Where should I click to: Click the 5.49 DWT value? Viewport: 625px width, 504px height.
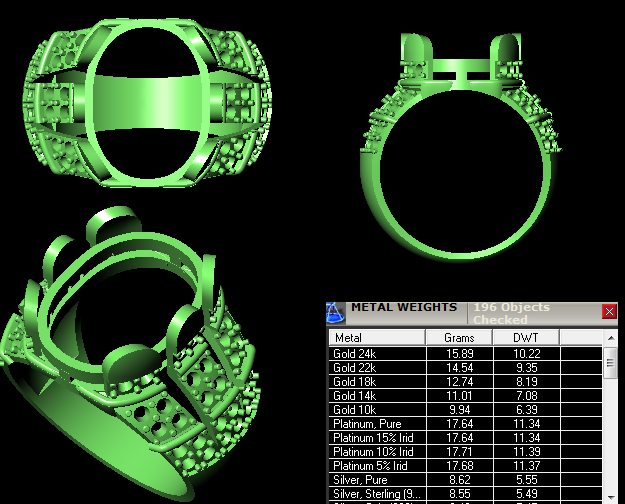click(527, 493)
